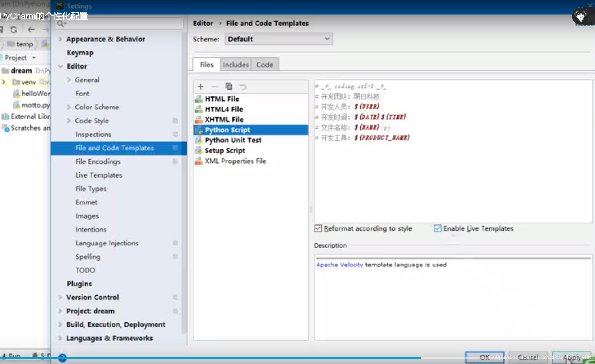Select Live Templates in settings tree

99,175
